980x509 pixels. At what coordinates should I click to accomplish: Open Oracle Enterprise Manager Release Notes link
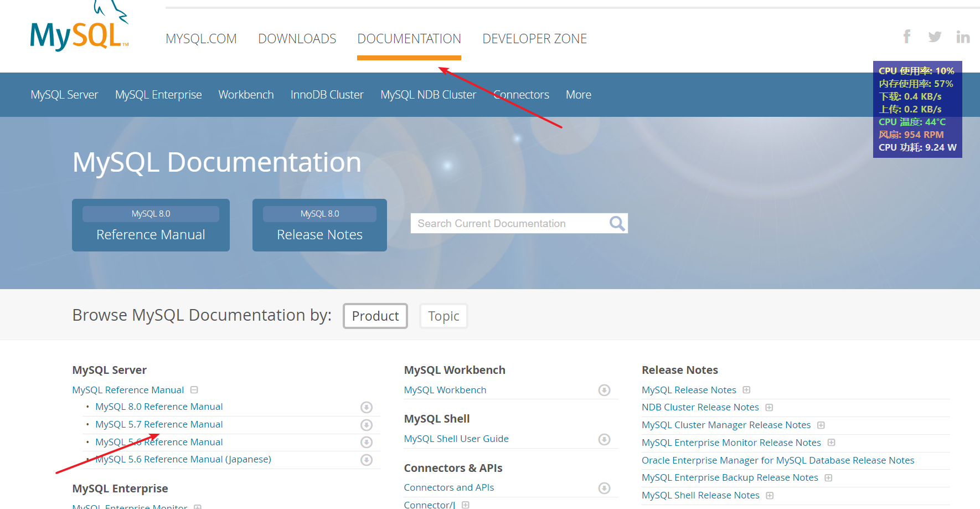tap(778, 460)
